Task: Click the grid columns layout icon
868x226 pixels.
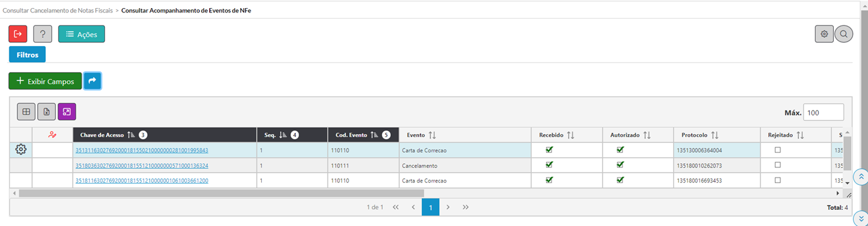Action: click(x=26, y=112)
